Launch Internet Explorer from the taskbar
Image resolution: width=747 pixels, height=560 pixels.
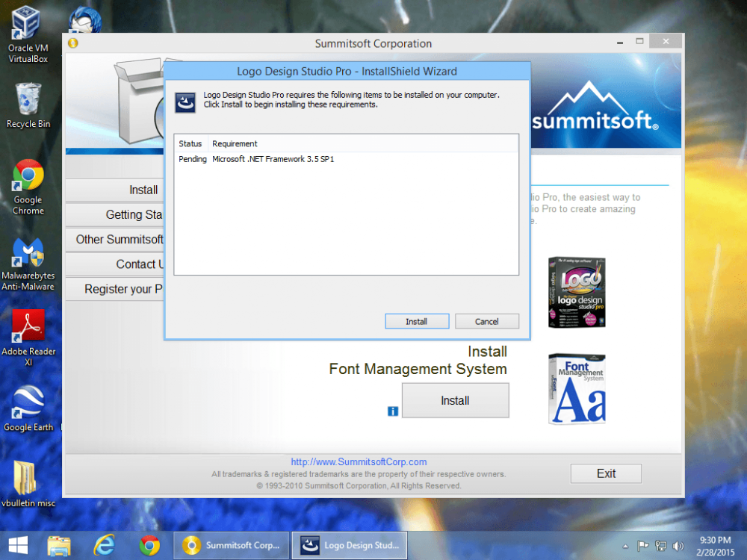click(x=104, y=545)
